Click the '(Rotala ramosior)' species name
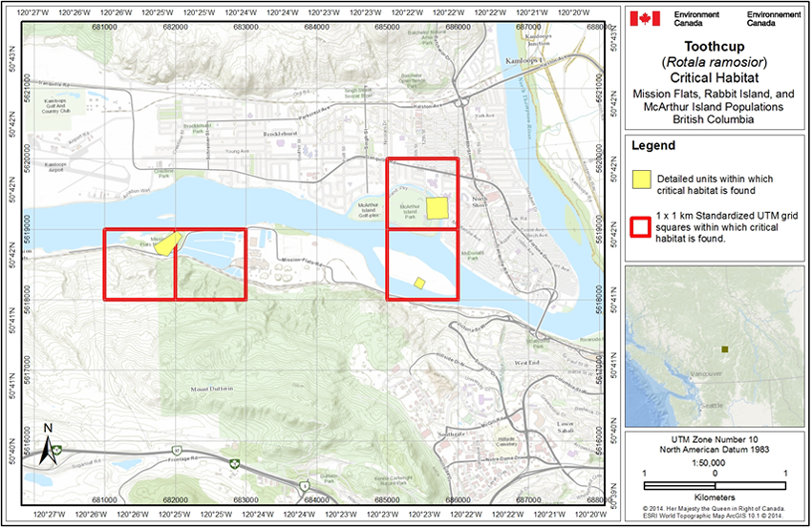812x528 pixels. click(x=715, y=62)
